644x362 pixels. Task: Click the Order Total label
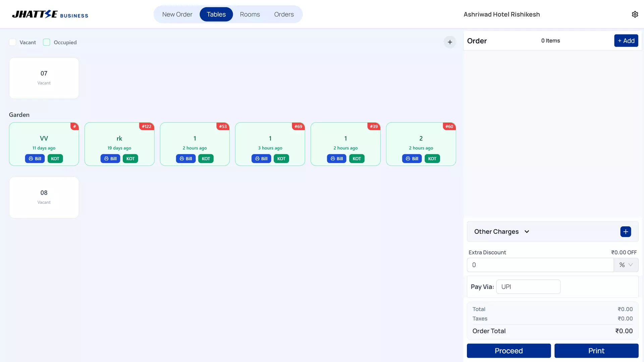pyautogui.click(x=489, y=331)
